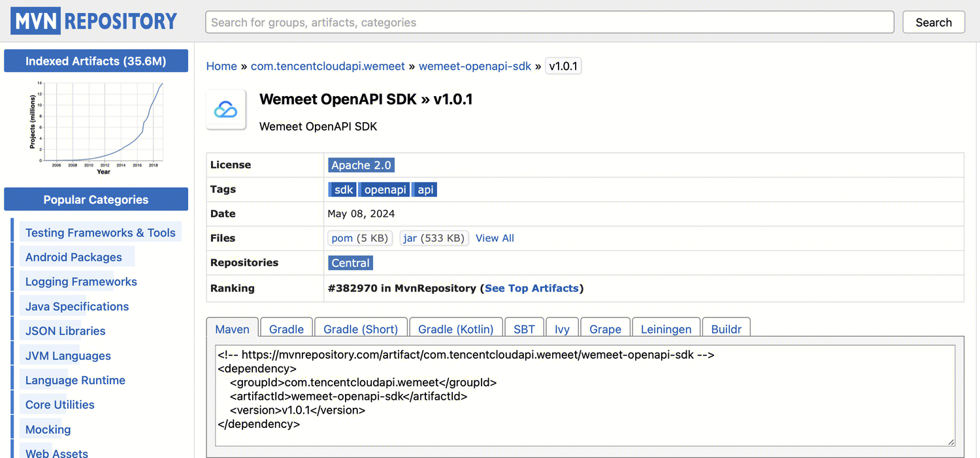Switch to the Gradle (Short) tab
The height and width of the screenshot is (458, 980).
tap(361, 329)
